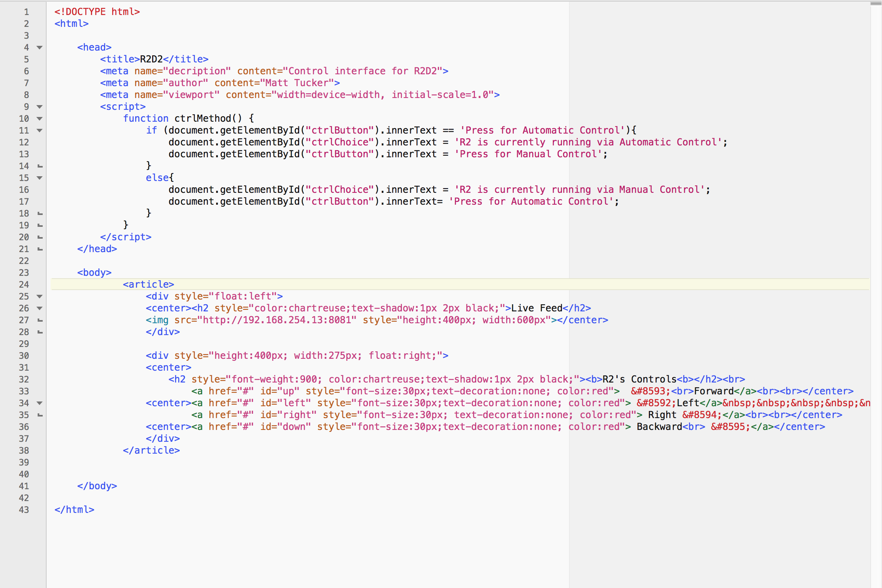Click the highlighted <article> tag on line 24

click(x=149, y=285)
